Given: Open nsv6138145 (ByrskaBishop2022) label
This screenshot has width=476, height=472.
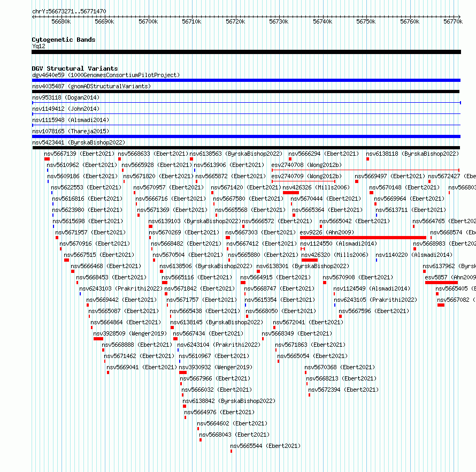Looking at the screenshot, I should pyautogui.click(x=217, y=322).
